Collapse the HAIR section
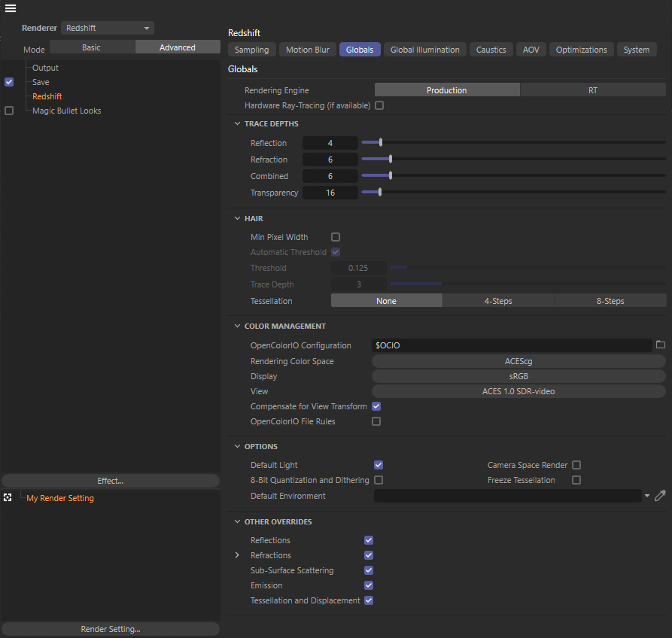Image resolution: width=672 pixels, height=638 pixels. tap(238, 218)
